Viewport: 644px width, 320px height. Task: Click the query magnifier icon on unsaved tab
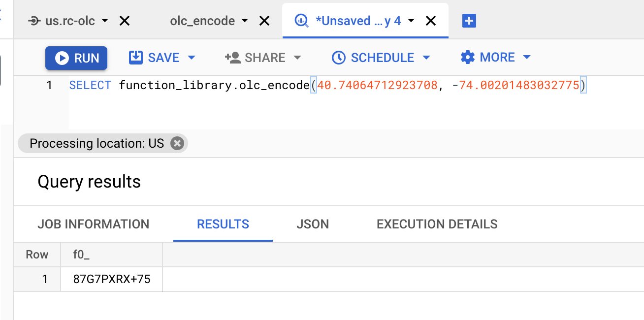301,21
